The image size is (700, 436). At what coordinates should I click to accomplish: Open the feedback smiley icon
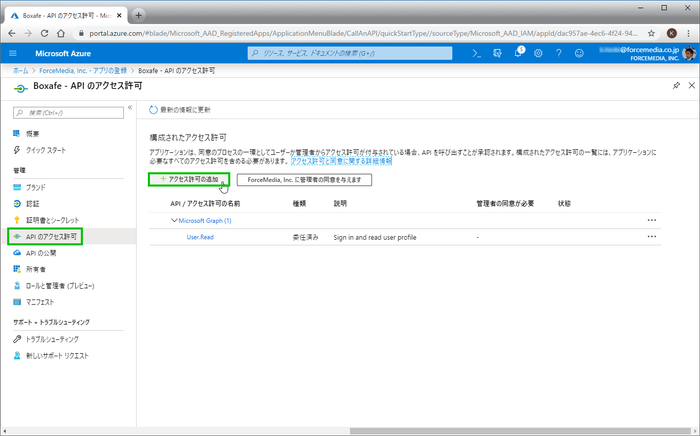pos(579,54)
